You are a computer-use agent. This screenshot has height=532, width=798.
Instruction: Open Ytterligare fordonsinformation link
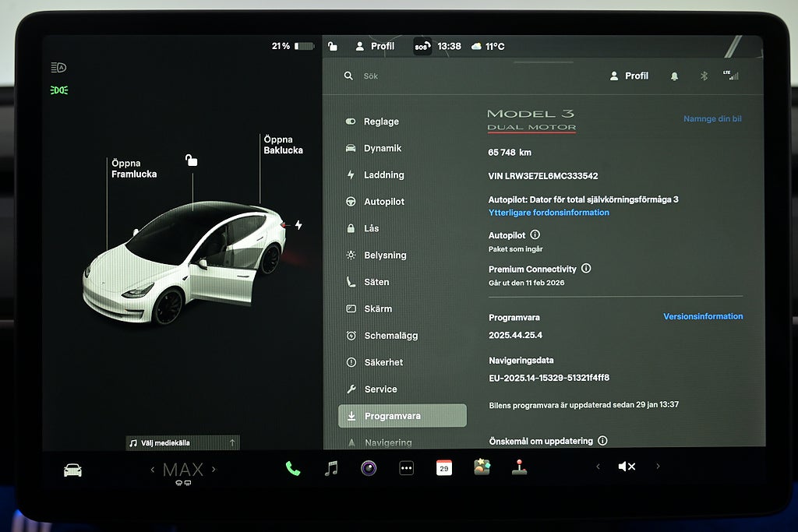click(x=549, y=213)
